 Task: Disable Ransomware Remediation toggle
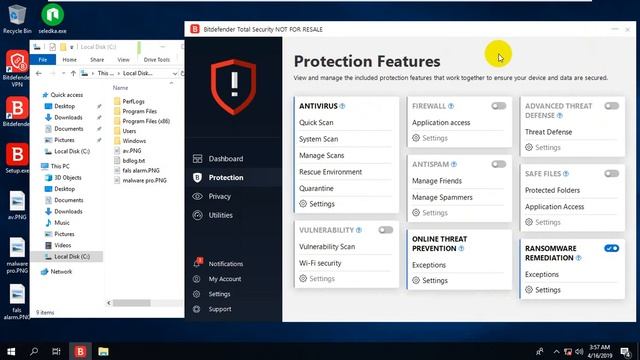[x=611, y=249]
